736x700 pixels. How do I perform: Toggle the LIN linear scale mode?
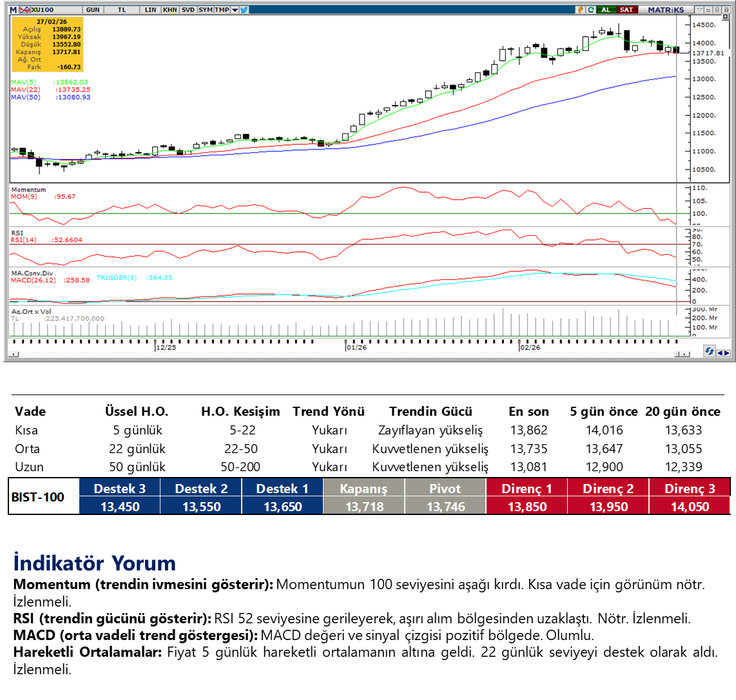click(x=150, y=10)
